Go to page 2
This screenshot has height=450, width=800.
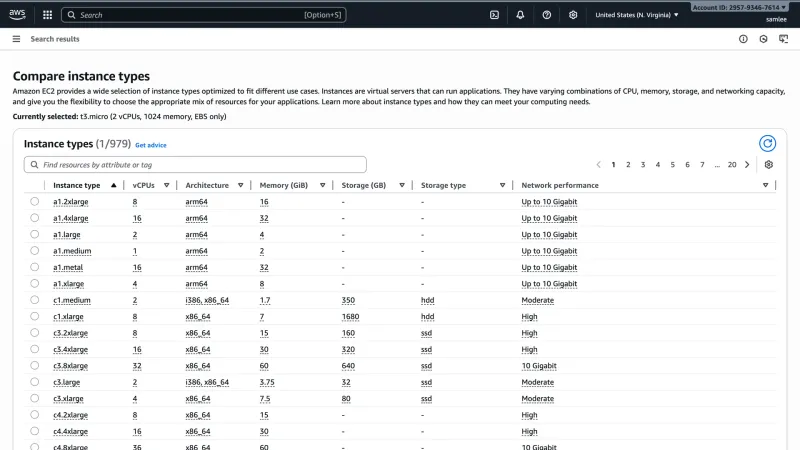[x=628, y=164]
